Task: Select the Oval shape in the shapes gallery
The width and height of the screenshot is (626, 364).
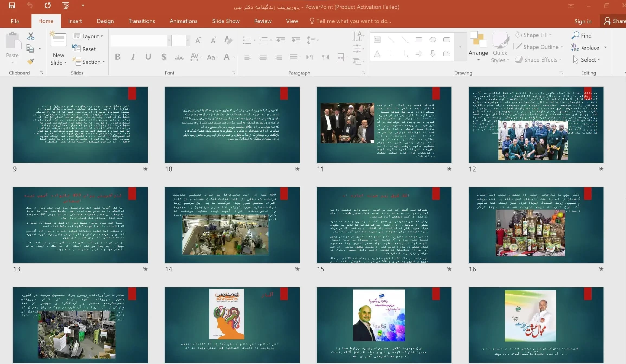Action: [433, 40]
